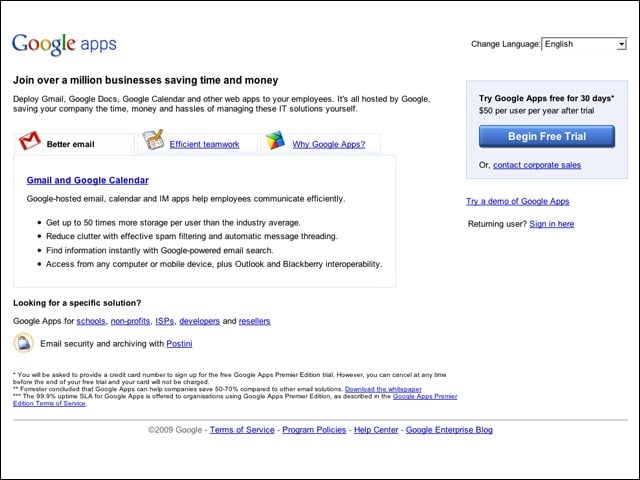
Task: Visit Google Apps for schools link
Action: click(91, 321)
